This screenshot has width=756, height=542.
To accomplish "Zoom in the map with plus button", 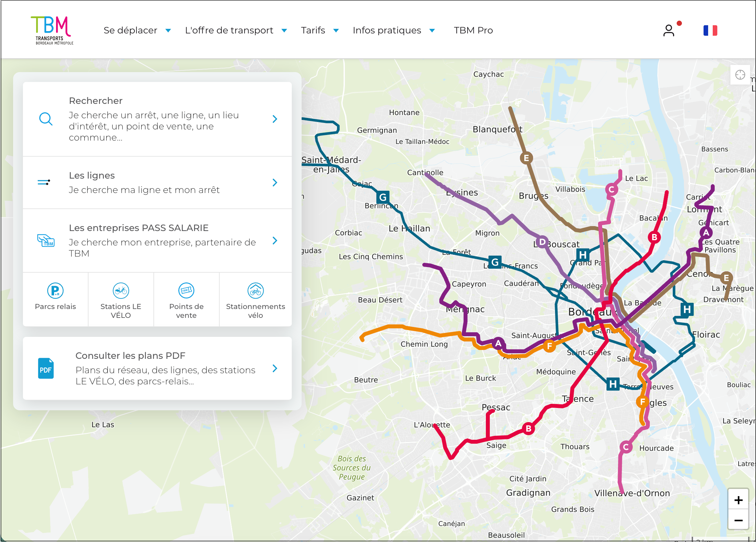I will tap(738, 500).
